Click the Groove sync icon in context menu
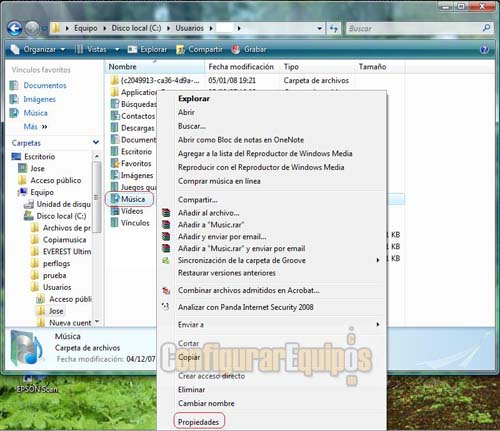This screenshot has width=500, height=431. (x=166, y=260)
